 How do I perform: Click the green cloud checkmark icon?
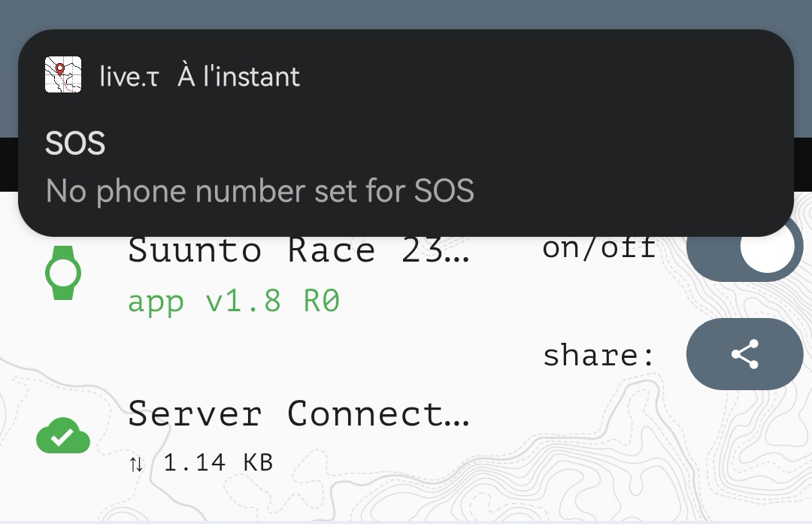63,437
